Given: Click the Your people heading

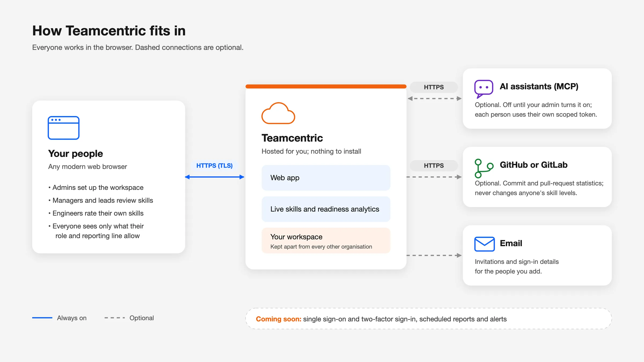Looking at the screenshot, I should click(x=75, y=154).
